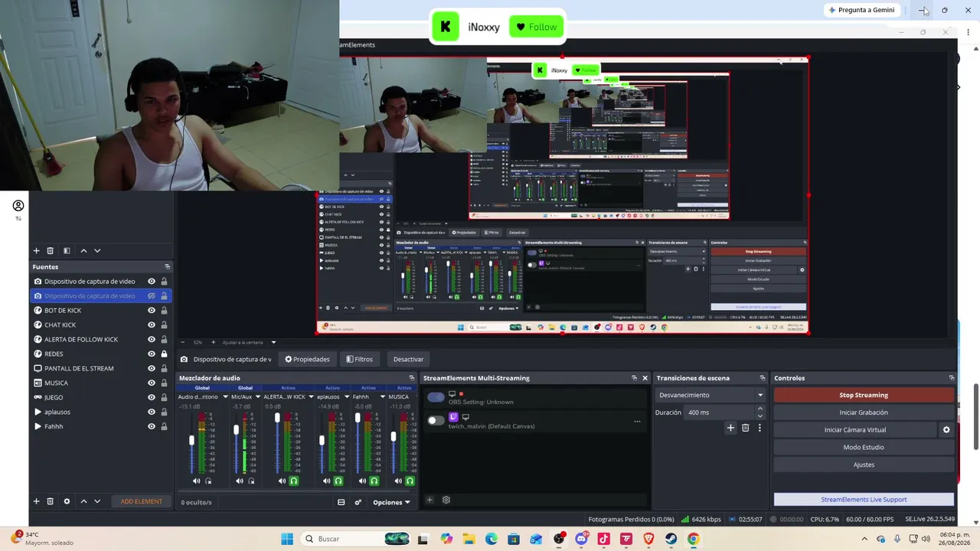The image size is (980, 551).
Task: Open the preview scaling dropdown beside Ajustar a la ventana
Action: point(273,342)
